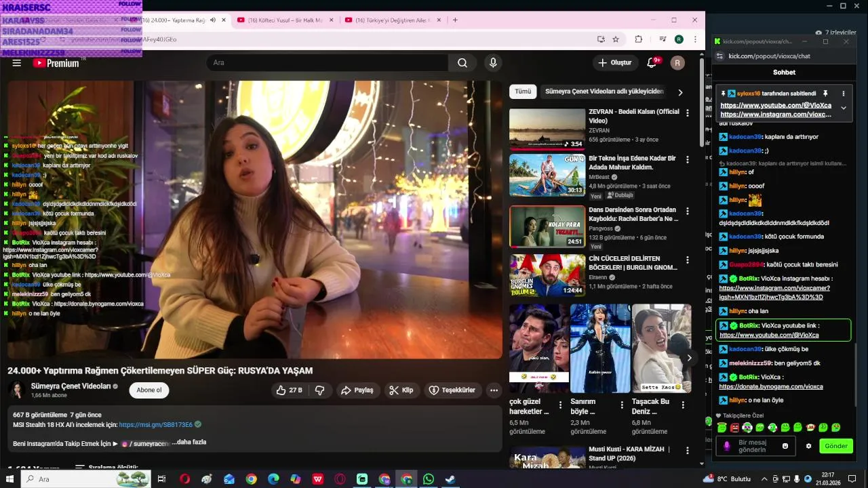Click Gönder to send chat message
Image resolution: width=868 pixels, height=488 pixels.
pos(836,446)
